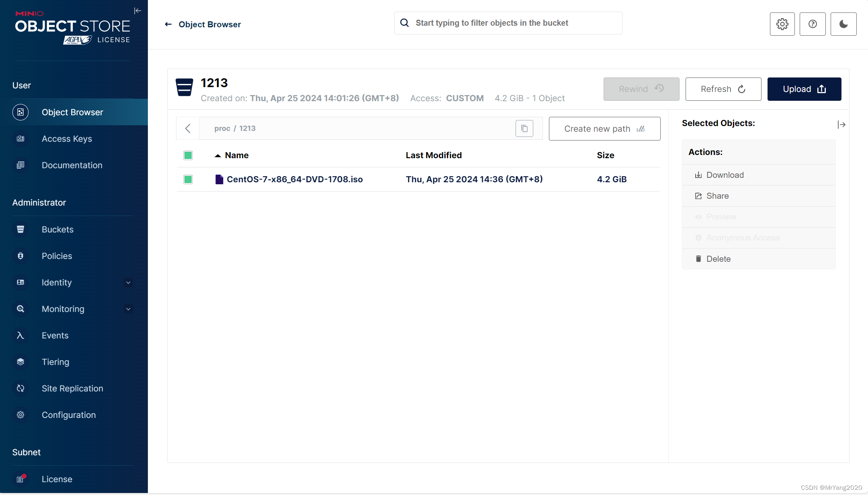Expand the Identity submenu chevron

(x=128, y=283)
